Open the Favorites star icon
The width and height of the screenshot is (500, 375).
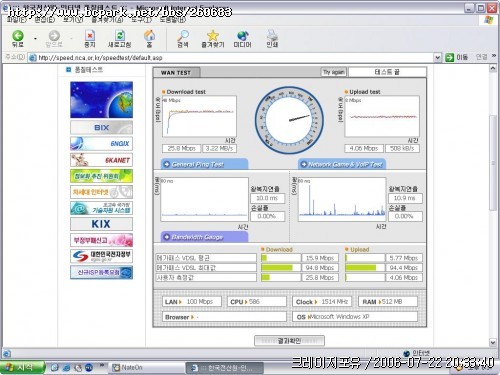pos(212,35)
